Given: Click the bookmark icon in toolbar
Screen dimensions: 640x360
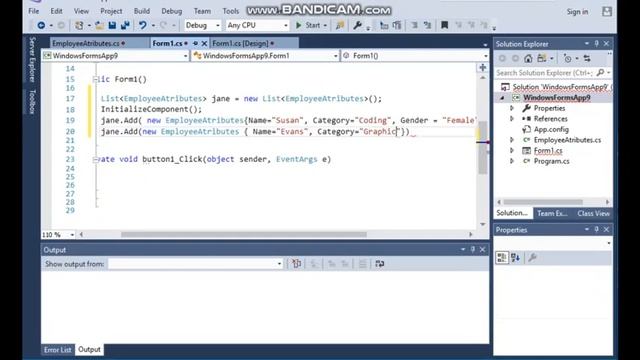Looking at the screenshot, I should pyautogui.click(x=444, y=25).
